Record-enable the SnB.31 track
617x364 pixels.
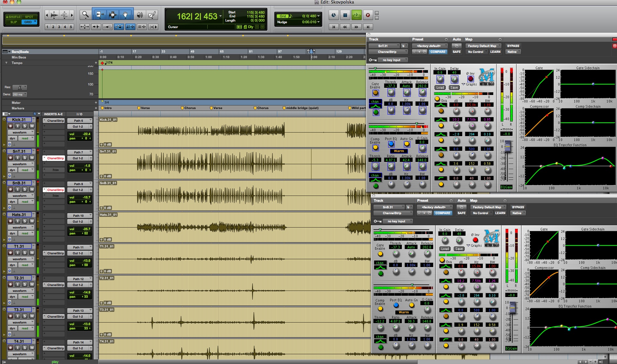coord(10,189)
